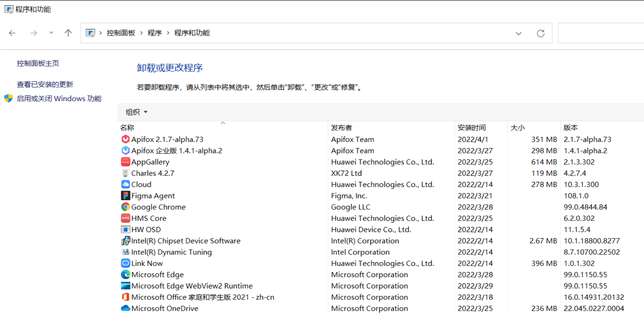Navigate to 控制面板 breadcrumb
The image size is (644, 315).
pos(121,33)
